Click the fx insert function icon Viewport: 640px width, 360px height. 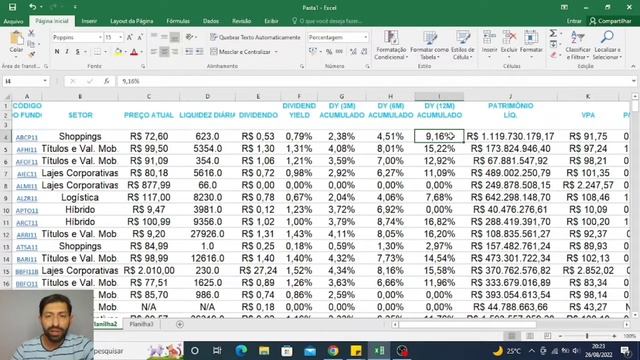pyautogui.click(x=107, y=81)
